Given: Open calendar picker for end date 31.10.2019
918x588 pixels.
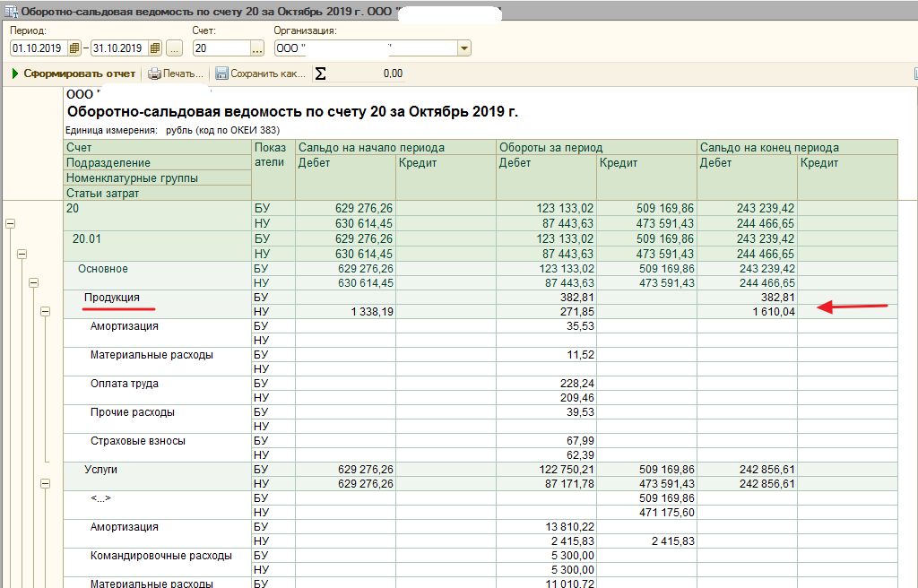Looking at the screenshot, I should [x=155, y=48].
